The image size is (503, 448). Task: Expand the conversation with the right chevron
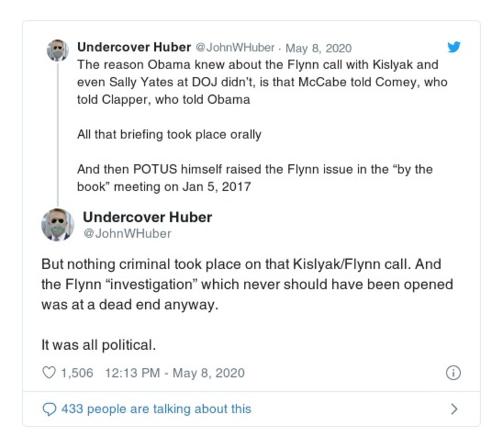click(x=455, y=409)
